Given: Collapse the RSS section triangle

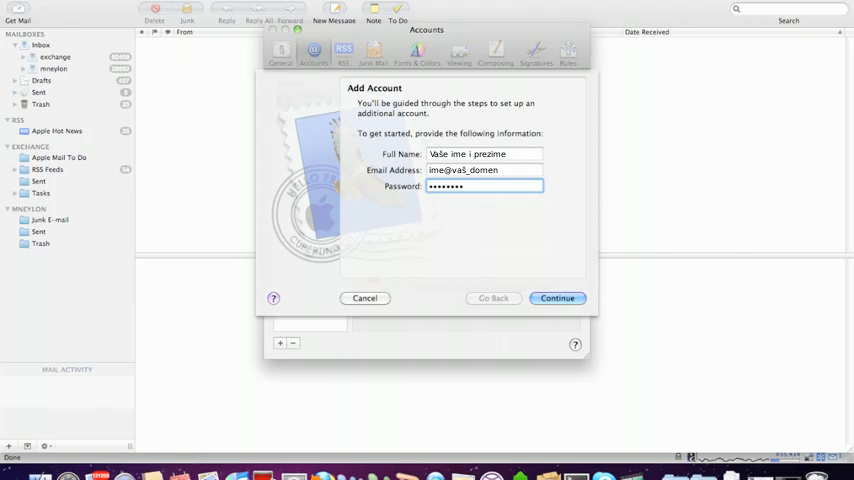Looking at the screenshot, I should point(7,120).
